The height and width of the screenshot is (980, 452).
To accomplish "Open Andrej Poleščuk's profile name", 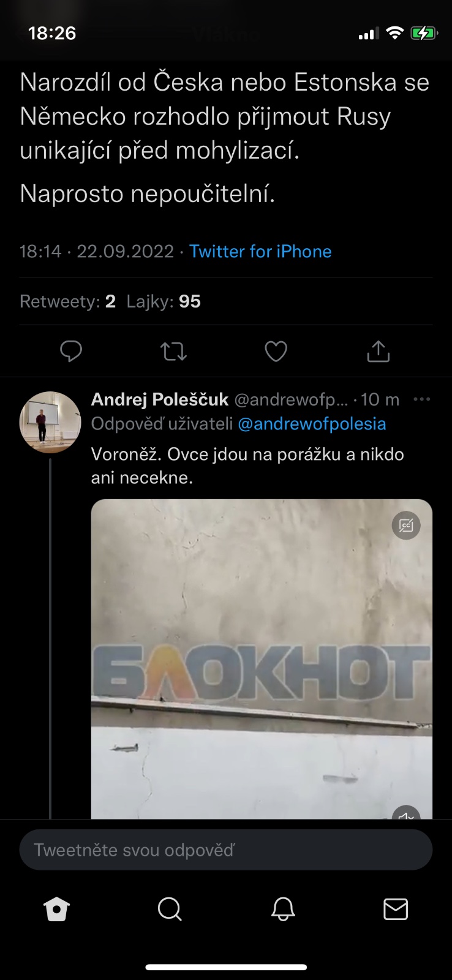I will [159, 400].
